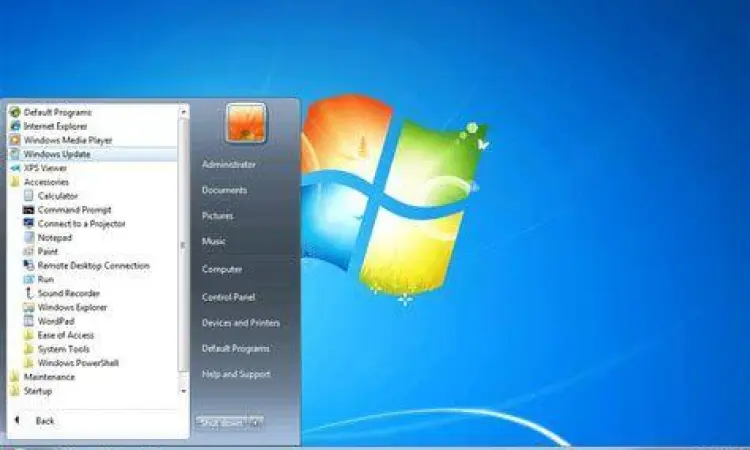Expand the Maintenance folder

[x=49, y=377]
